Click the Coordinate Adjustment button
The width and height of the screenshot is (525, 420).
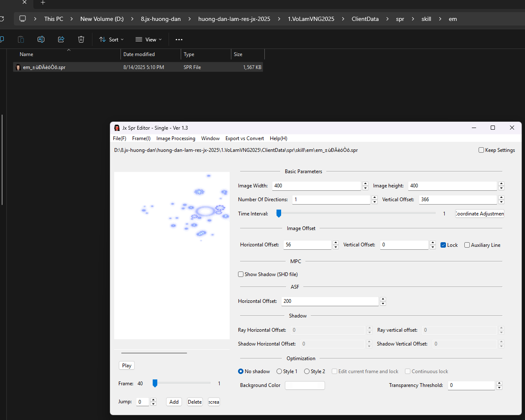(479, 214)
